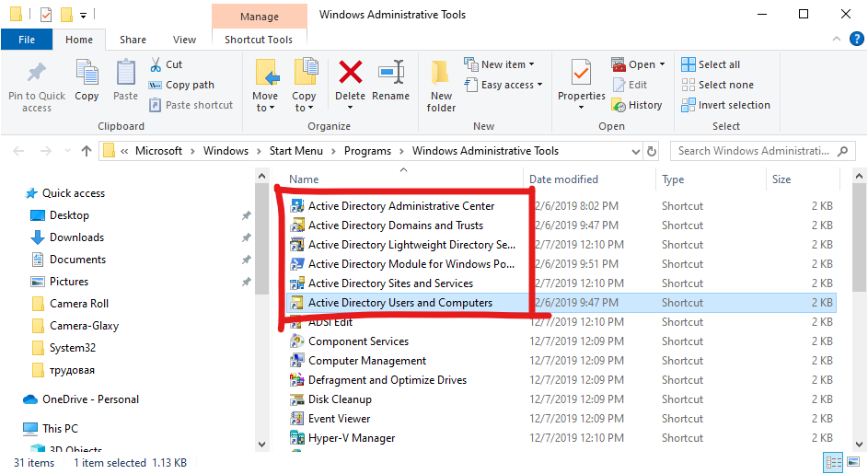The width and height of the screenshot is (868, 474).
Task: Click the Properties checkmark icon
Action: point(581,73)
